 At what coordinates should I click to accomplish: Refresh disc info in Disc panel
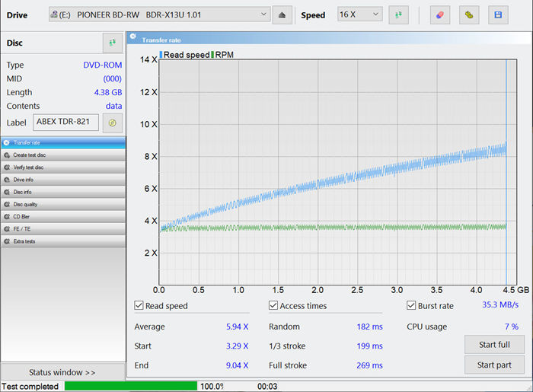[x=112, y=43]
